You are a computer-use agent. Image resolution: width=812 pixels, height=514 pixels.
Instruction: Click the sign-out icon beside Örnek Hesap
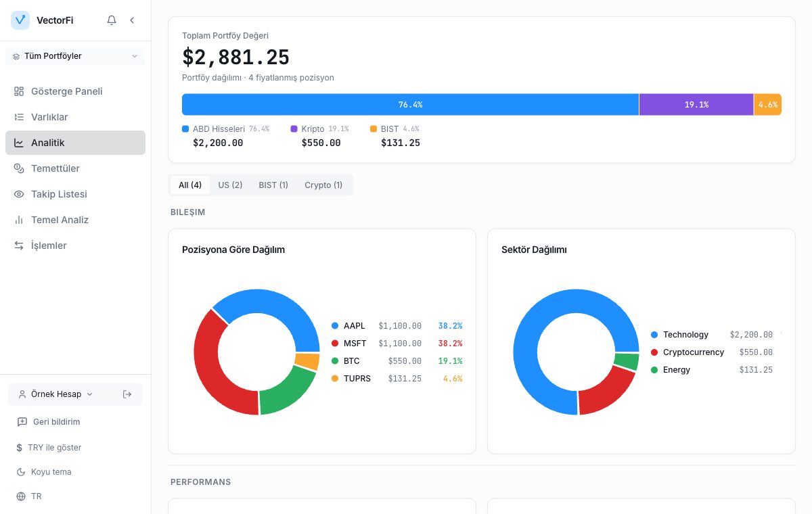point(127,394)
